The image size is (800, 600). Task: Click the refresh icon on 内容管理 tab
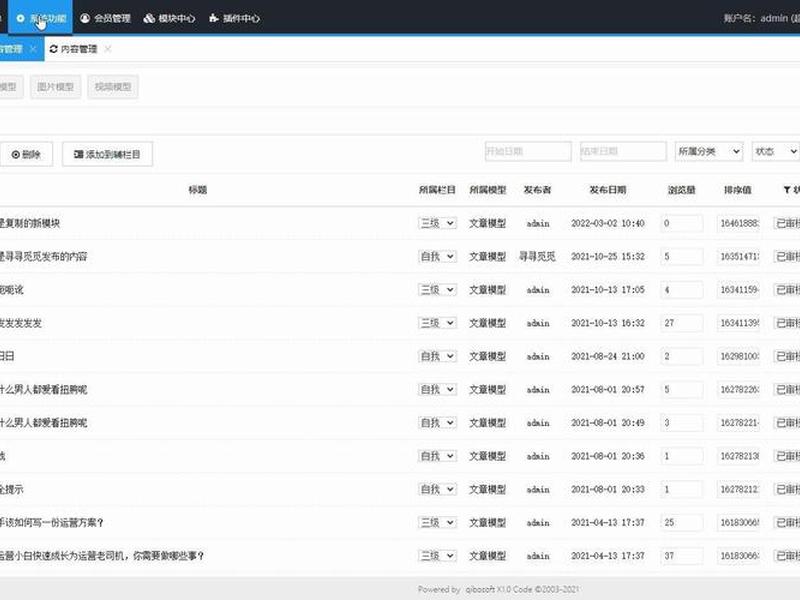(x=54, y=49)
